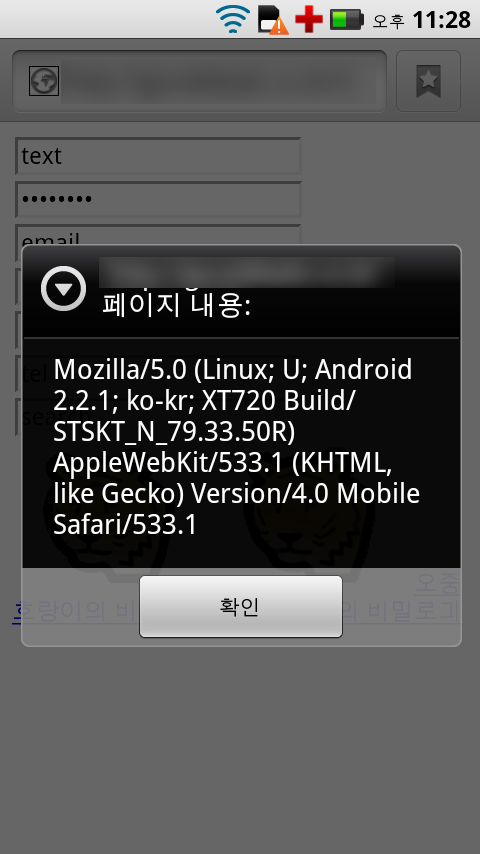Tap the circular down-arrow dialog icon
Viewport: 480px width, 854px height.
click(x=64, y=289)
